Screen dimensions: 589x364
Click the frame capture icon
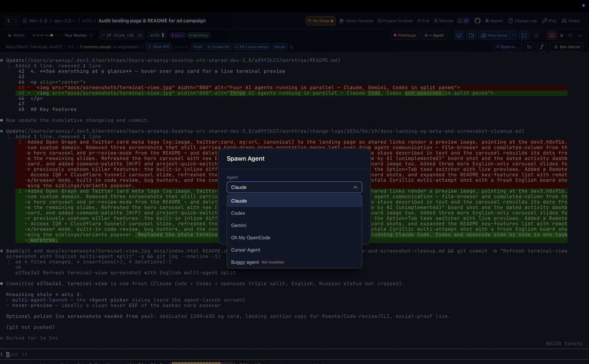coord(524,35)
